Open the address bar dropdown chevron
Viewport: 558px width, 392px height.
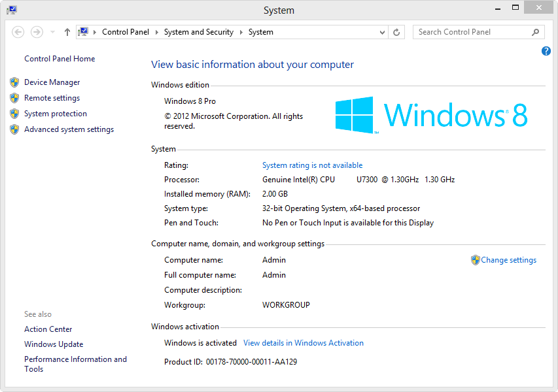381,31
